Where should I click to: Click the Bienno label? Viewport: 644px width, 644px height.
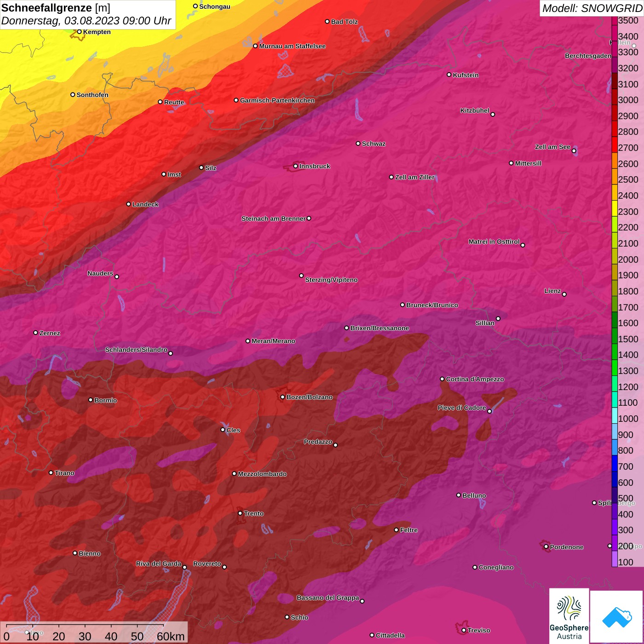pos(89,553)
